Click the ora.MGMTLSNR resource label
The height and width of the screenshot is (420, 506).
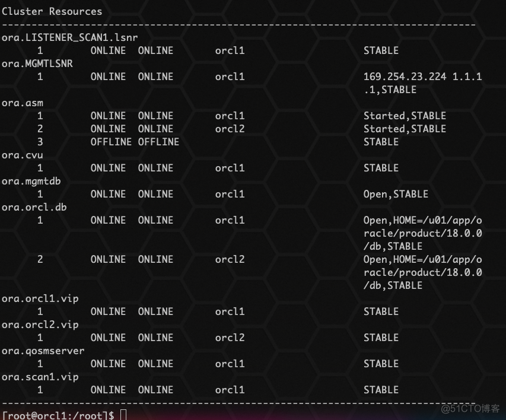click(x=37, y=63)
